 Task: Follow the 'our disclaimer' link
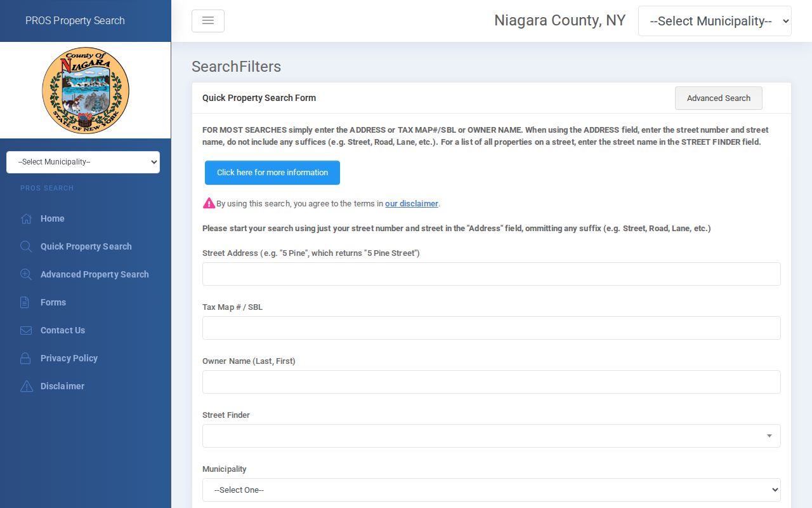(x=412, y=204)
